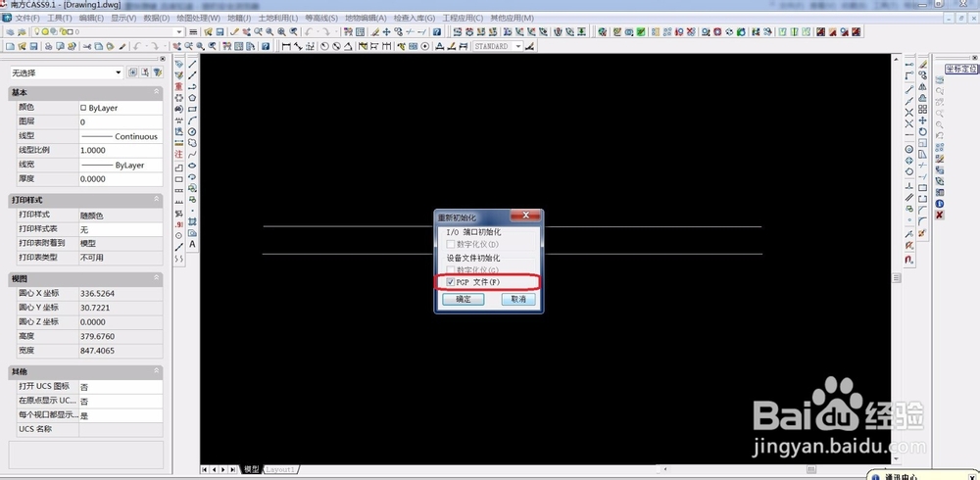Click the Pan cross-arrows icon

[386, 32]
